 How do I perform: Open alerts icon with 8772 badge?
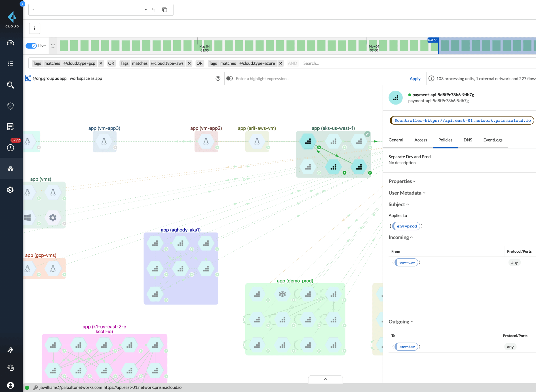click(10, 147)
